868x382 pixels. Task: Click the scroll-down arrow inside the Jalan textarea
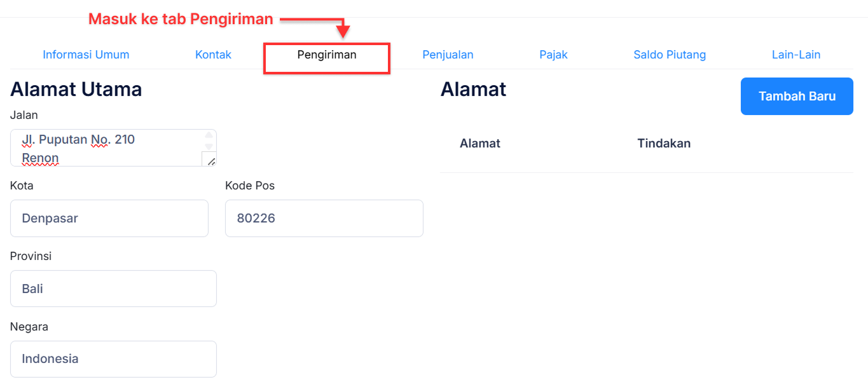coord(209,145)
